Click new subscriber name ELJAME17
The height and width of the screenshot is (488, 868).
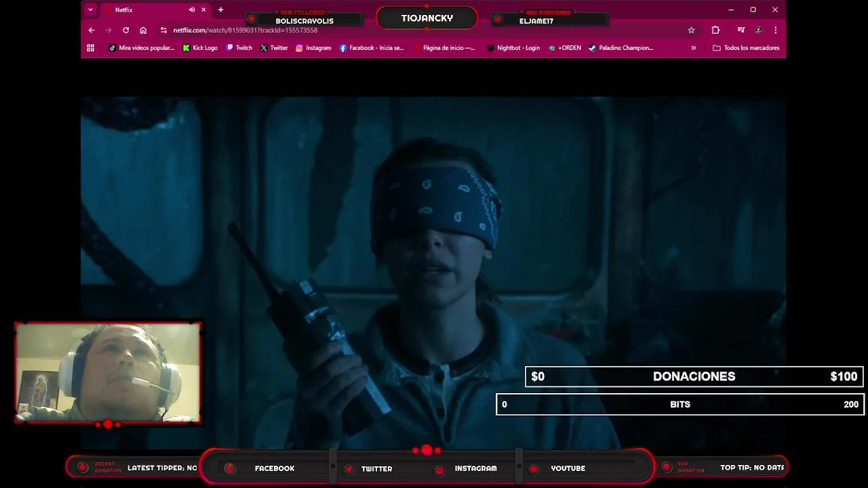pos(536,21)
